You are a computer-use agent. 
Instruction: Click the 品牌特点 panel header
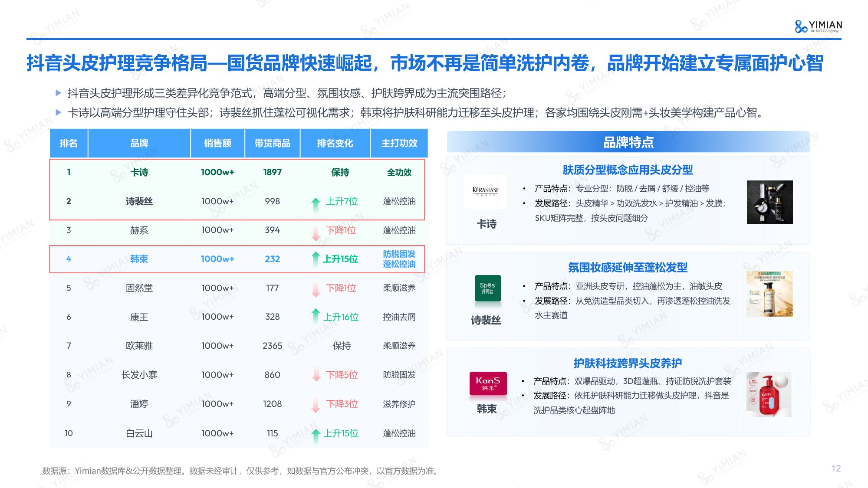(x=628, y=142)
